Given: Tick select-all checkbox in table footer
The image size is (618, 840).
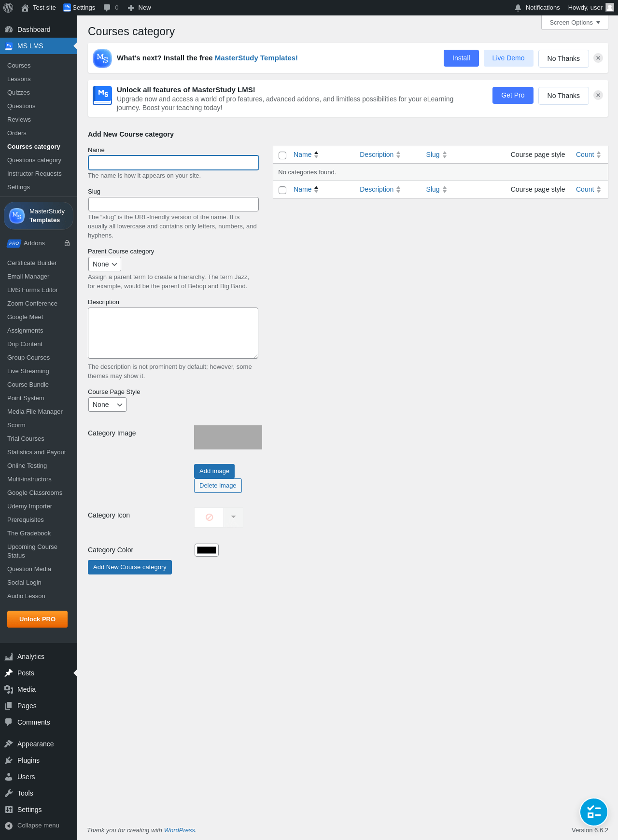Looking at the screenshot, I should tap(282, 190).
